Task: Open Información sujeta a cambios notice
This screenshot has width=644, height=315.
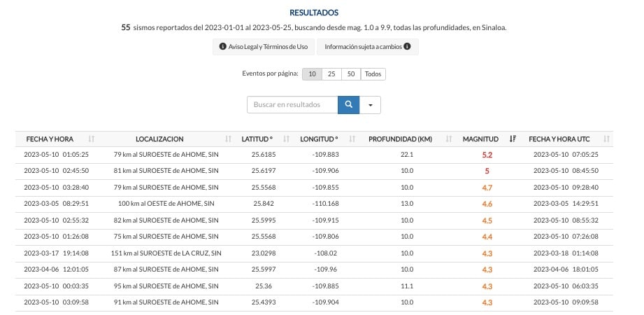Action: tap(368, 47)
